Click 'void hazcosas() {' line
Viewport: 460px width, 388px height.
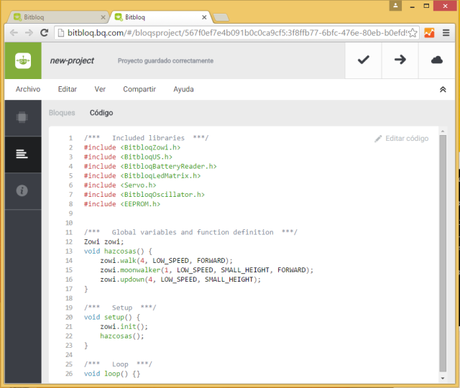tap(118, 251)
